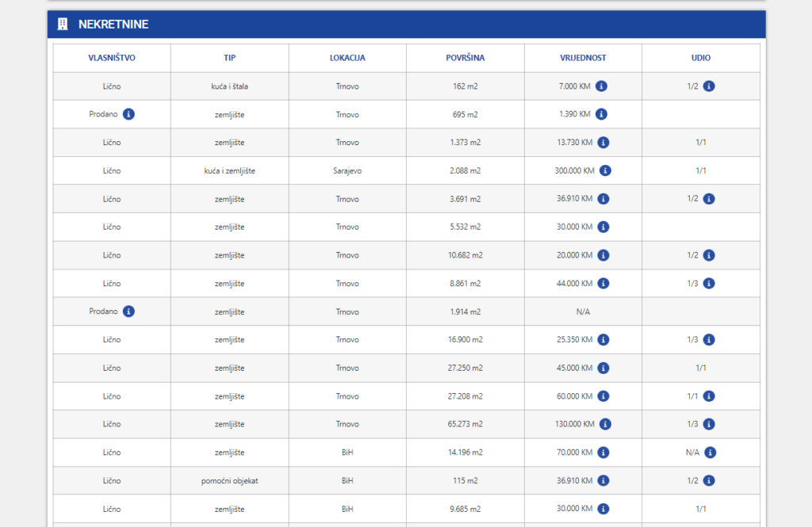The height and width of the screenshot is (527, 812).
Task: Open share info icon in 3.691 m2 row
Action: (x=709, y=199)
